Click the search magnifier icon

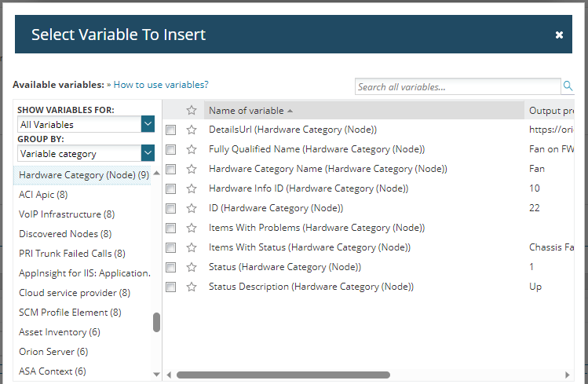pyautogui.click(x=568, y=86)
